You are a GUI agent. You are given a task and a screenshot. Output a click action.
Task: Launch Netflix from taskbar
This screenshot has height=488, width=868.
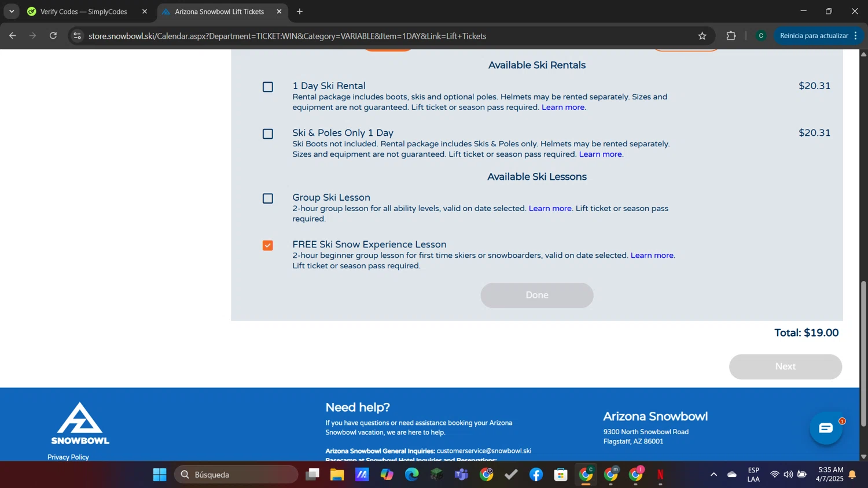pyautogui.click(x=661, y=475)
